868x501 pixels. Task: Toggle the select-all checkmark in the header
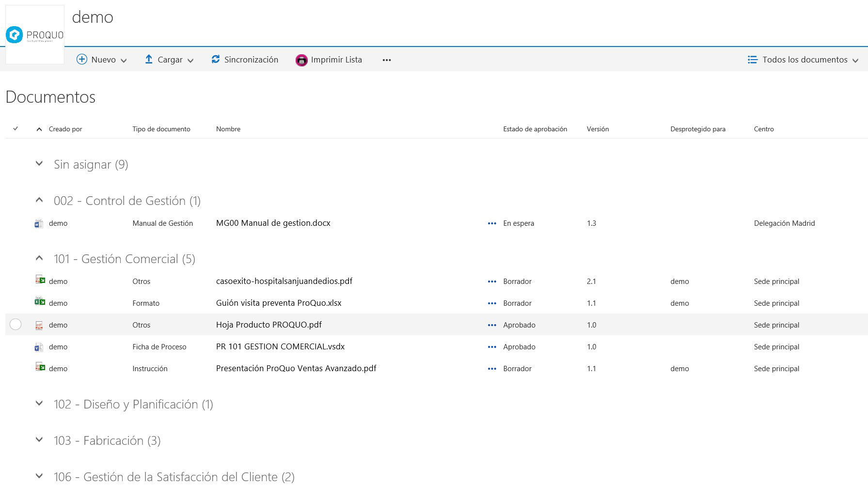pyautogui.click(x=16, y=129)
